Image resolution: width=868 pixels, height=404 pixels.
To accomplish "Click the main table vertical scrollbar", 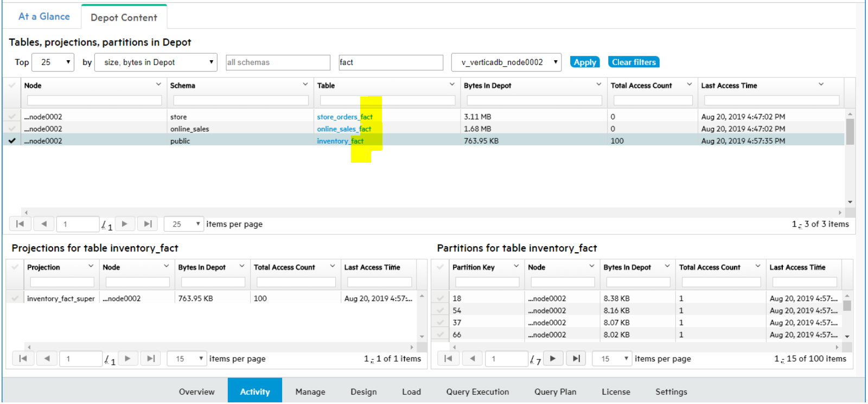I will click(x=850, y=157).
